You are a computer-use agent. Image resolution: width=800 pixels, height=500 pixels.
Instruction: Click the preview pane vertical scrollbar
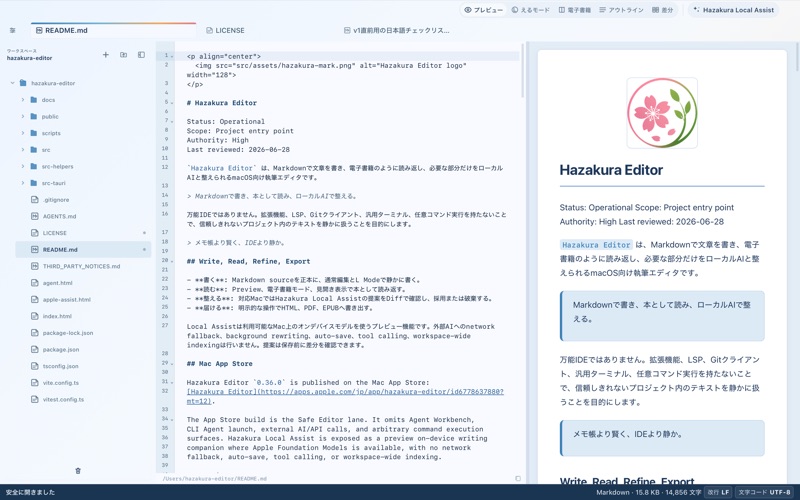coord(797,56)
